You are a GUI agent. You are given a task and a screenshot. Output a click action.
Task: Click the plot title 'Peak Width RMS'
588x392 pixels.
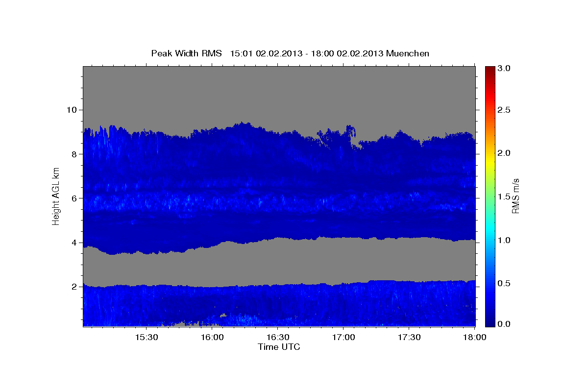pyautogui.click(x=186, y=53)
